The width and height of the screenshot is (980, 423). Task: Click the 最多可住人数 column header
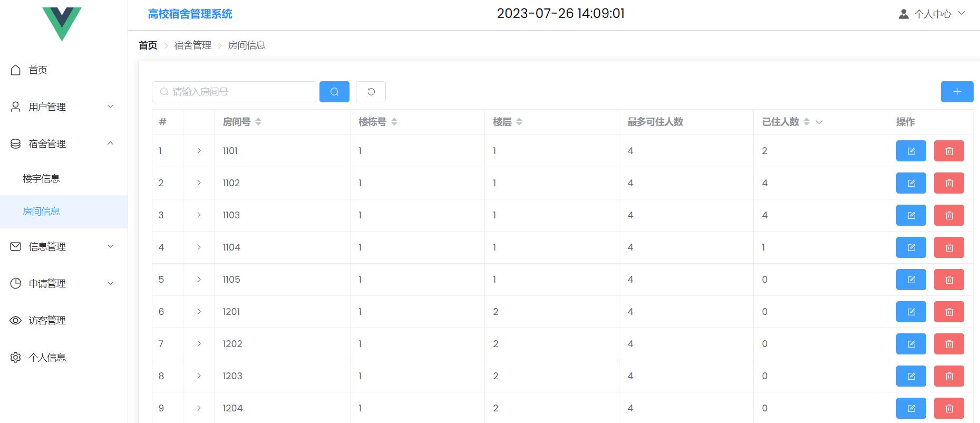[655, 122]
